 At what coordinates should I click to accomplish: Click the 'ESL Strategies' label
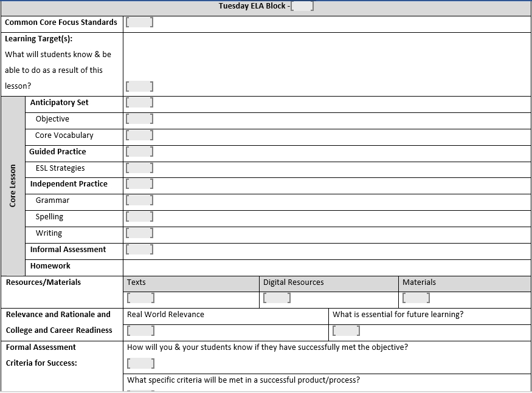tap(60, 168)
